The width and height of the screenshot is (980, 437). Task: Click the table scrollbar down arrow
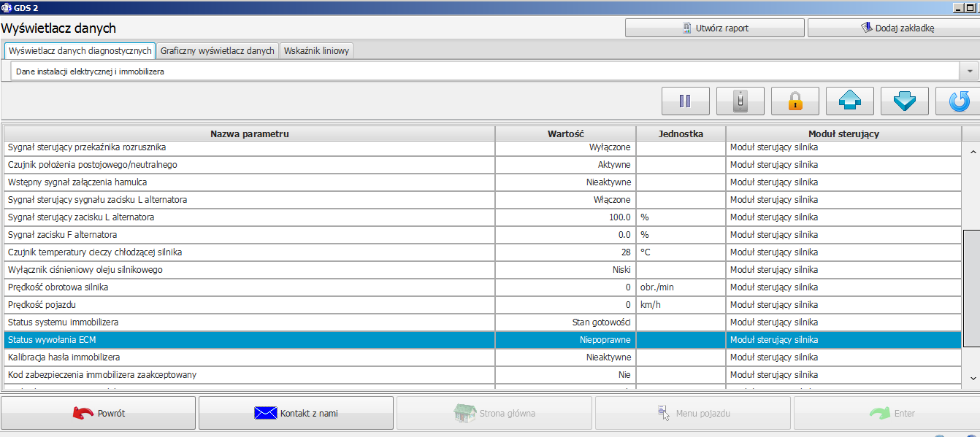(972, 378)
